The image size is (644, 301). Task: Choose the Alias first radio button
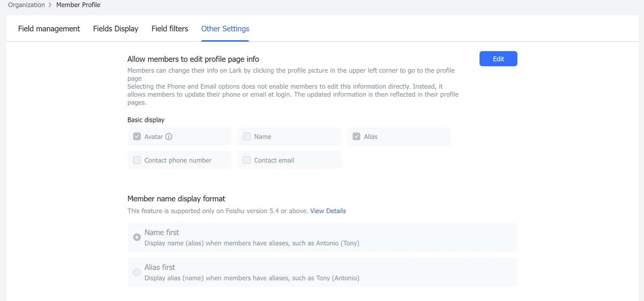pos(137,272)
